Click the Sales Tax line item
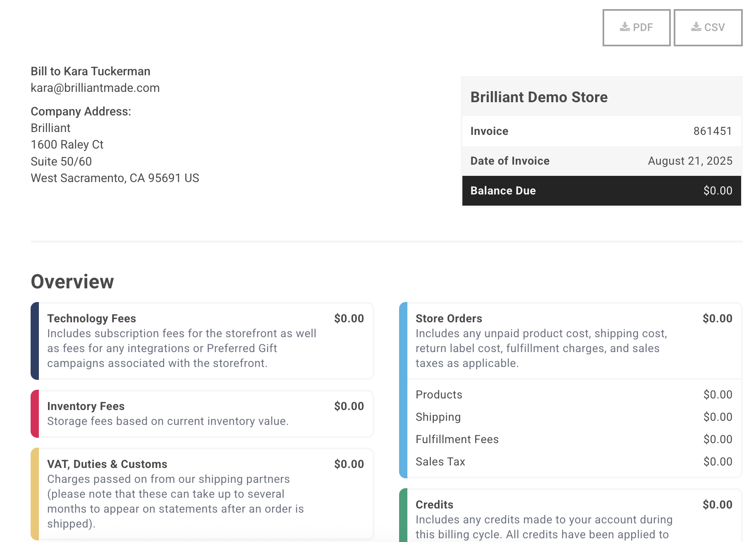756x542 pixels. (440, 462)
